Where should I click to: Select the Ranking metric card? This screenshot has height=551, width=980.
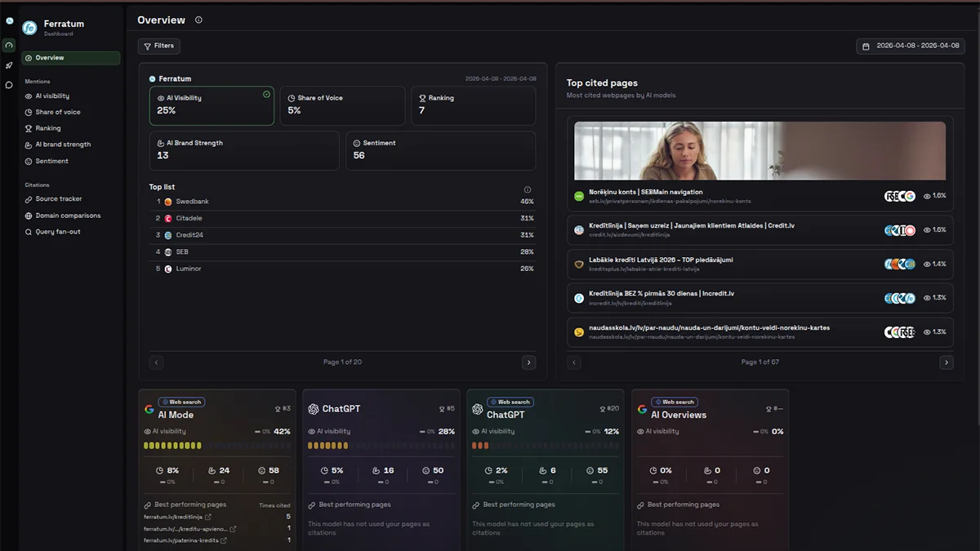coord(473,106)
